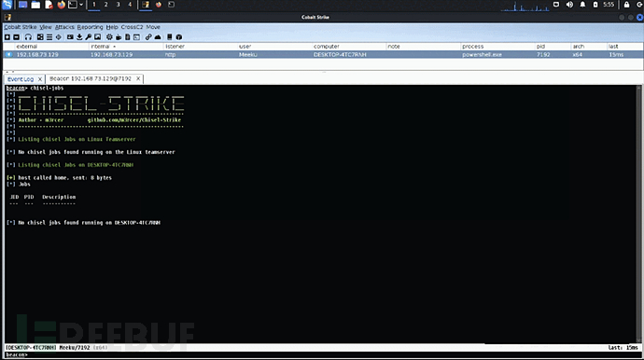Close the Event Log tab
Viewport: 644px width, 360px height.
[40, 79]
